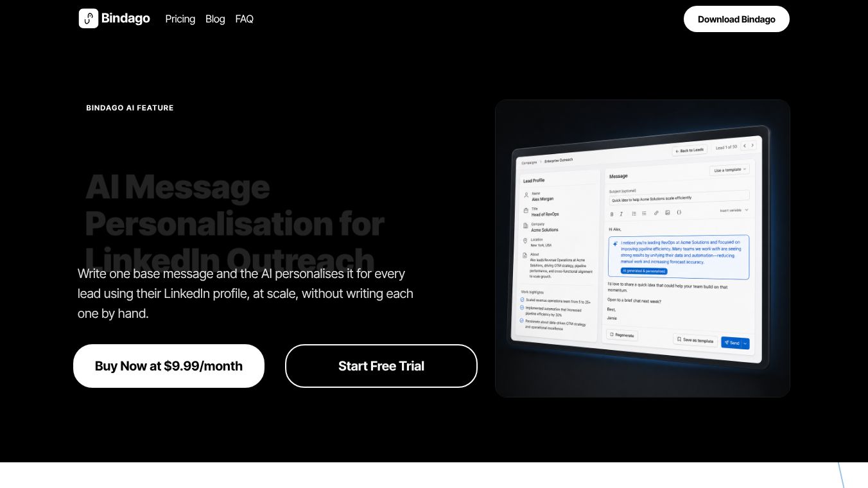Click the Bindago wordmark to go home
Viewport: 868px width, 488px height.
point(126,19)
